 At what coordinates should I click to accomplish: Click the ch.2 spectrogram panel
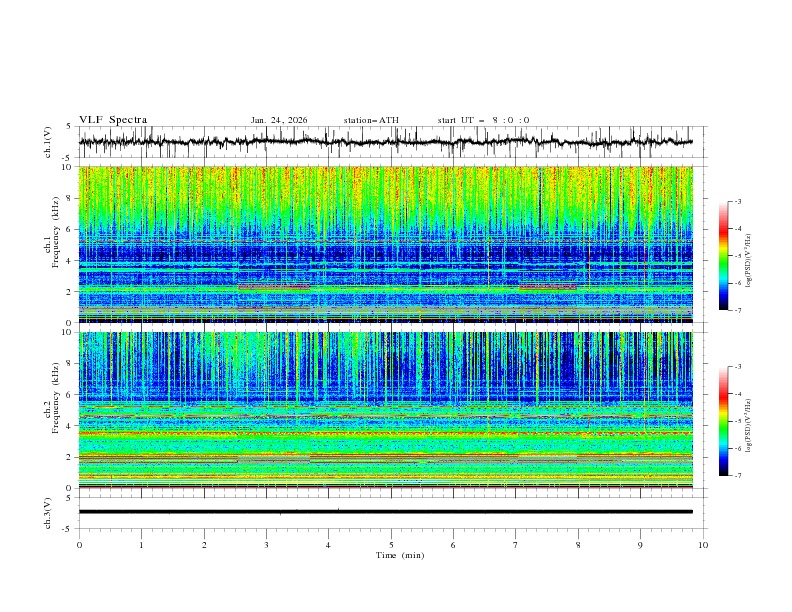[386, 410]
